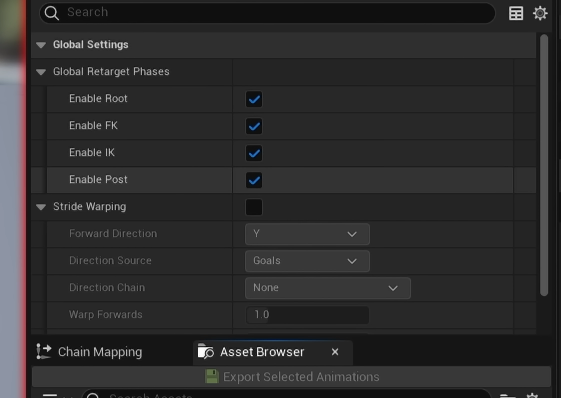Click the Global Retarget Phases label
The image size is (561, 398).
pyautogui.click(x=111, y=72)
